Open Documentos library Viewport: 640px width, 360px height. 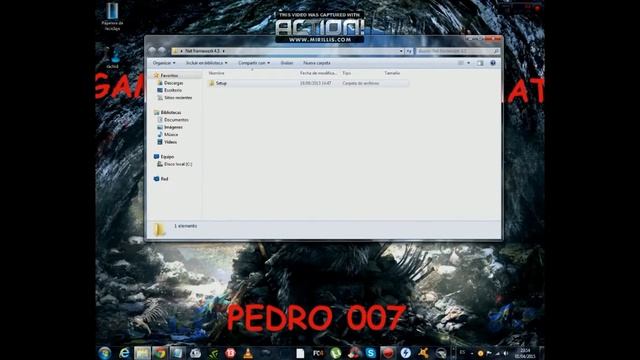176,120
